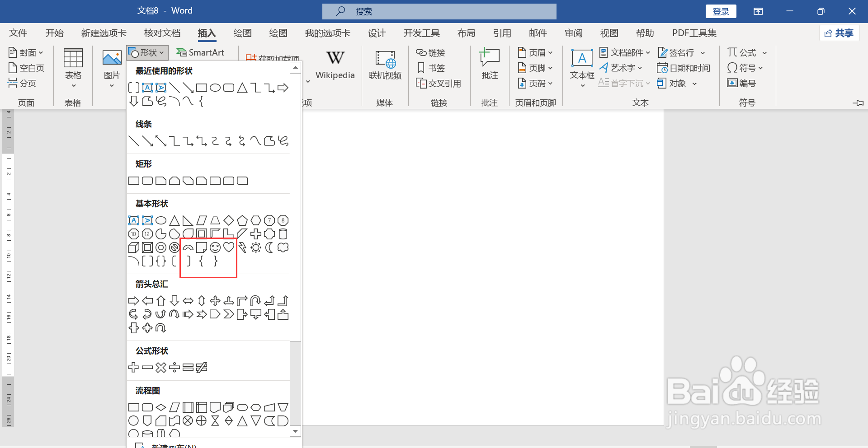Click the Sign in button

coord(721,11)
